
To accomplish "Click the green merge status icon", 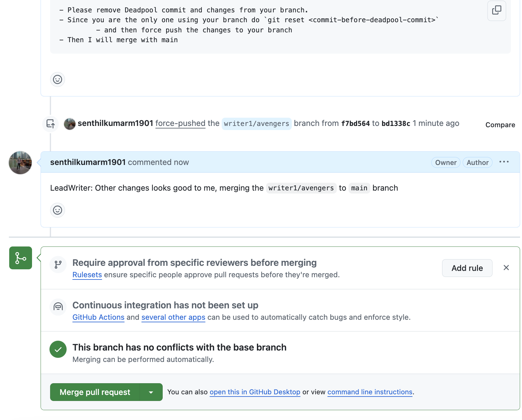I will [x=21, y=258].
